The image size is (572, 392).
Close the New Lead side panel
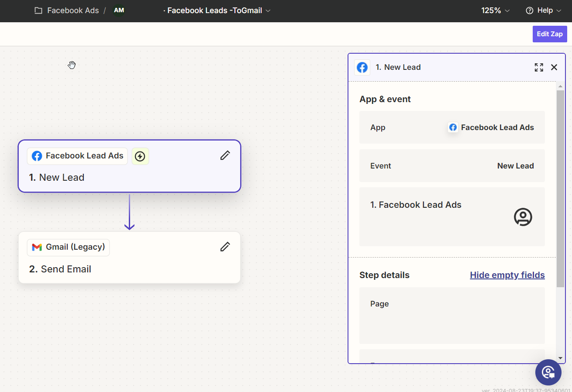point(554,67)
